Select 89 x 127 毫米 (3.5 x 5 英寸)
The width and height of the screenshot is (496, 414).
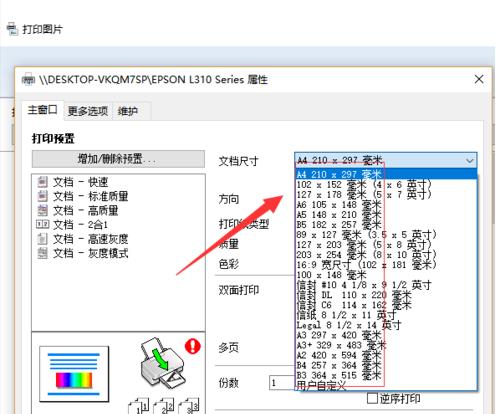(x=386, y=235)
